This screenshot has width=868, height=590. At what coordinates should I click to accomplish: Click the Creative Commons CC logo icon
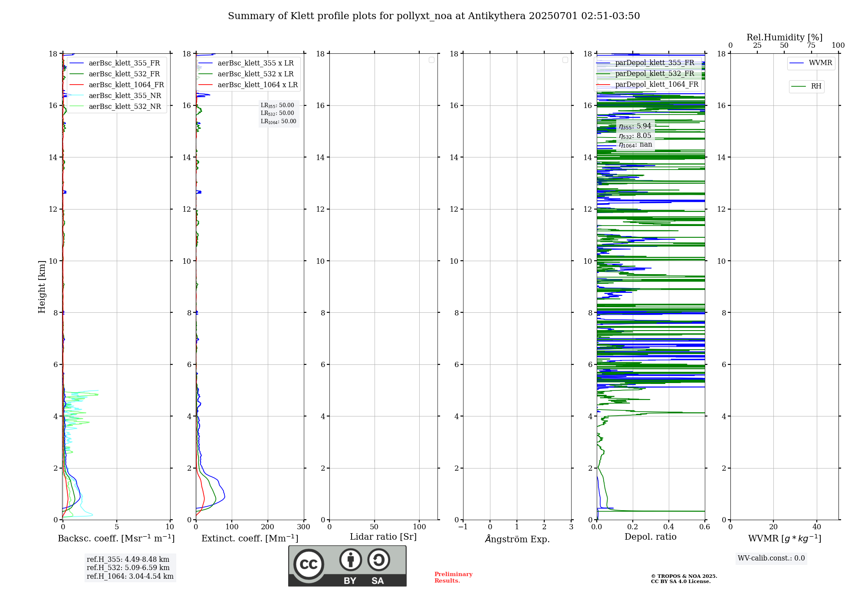[x=309, y=564]
